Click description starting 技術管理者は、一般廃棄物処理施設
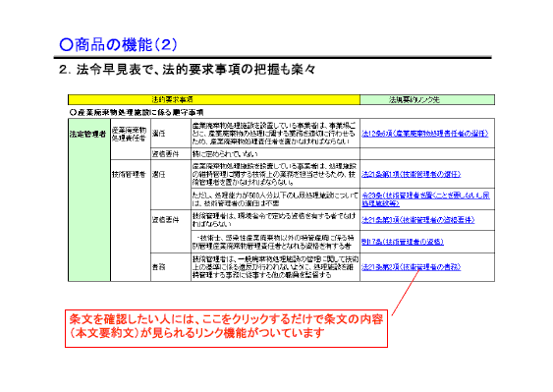This screenshot has width=553, height=392. tap(275, 267)
